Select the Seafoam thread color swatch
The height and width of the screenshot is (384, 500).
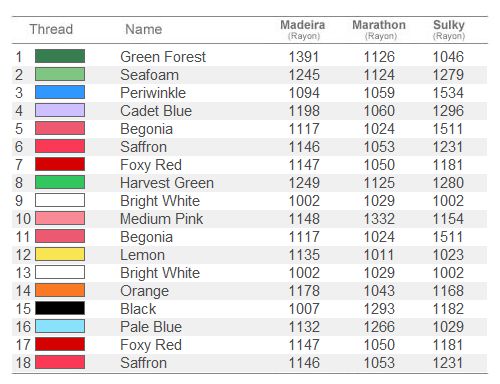click(x=60, y=74)
